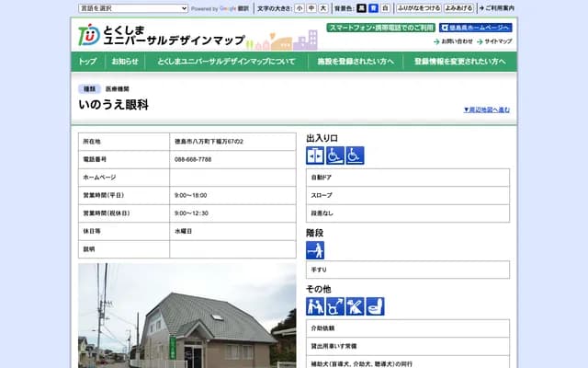Click the building facility photo
The image size is (588, 368).
187,316
